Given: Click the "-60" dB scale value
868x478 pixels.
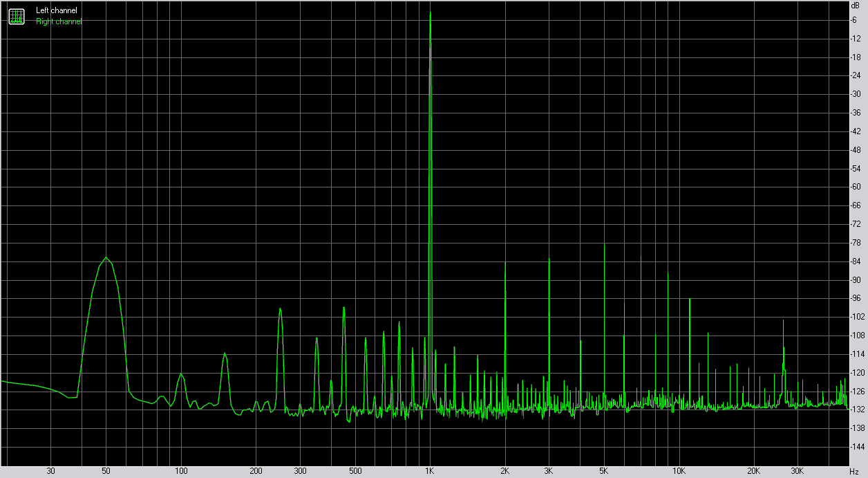Looking at the screenshot, I should 857,187.
